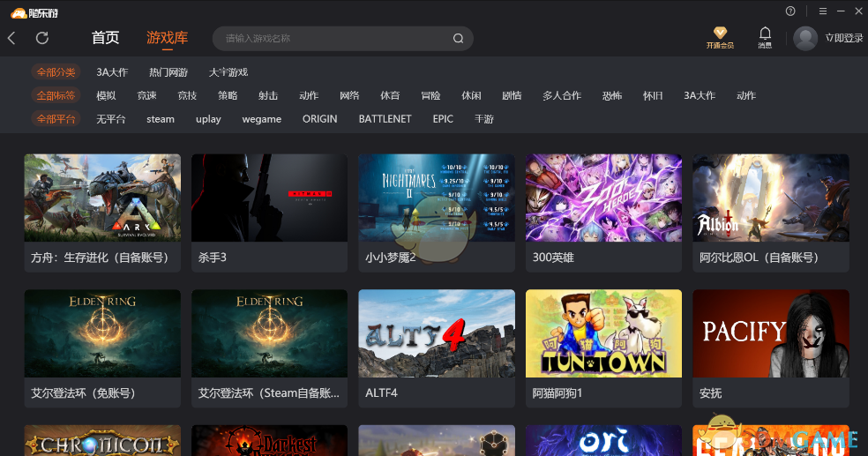
Task: Filter by 手游 platform
Action: coord(483,119)
